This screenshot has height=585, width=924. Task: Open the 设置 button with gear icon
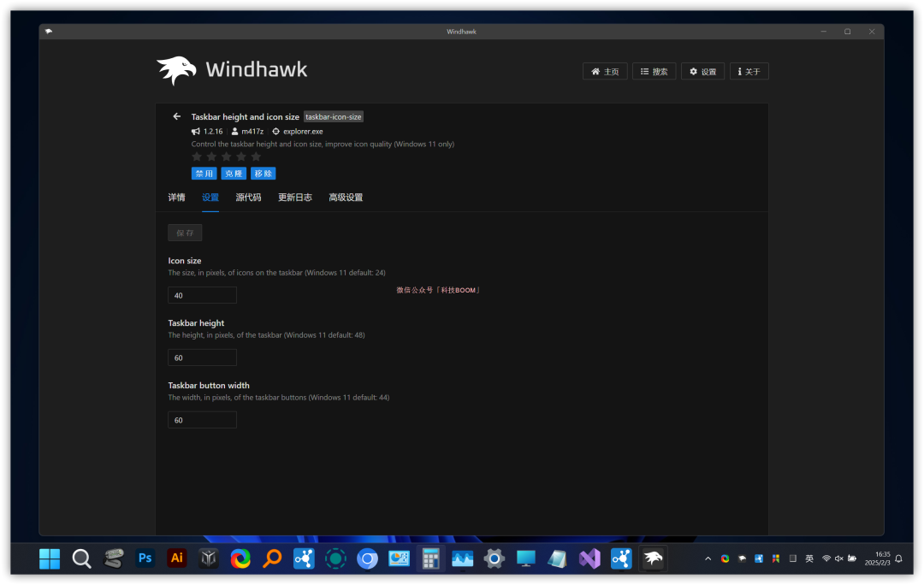coord(702,71)
